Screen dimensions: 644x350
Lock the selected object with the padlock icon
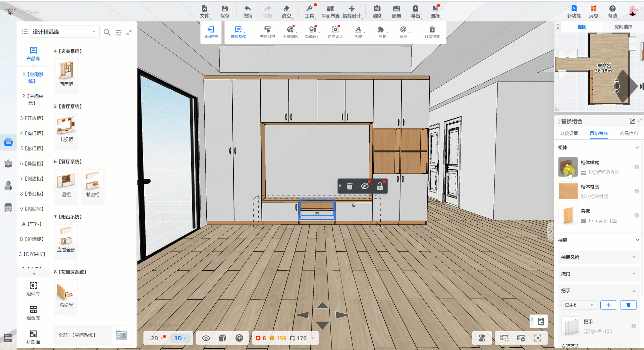click(x=380, y=186)
